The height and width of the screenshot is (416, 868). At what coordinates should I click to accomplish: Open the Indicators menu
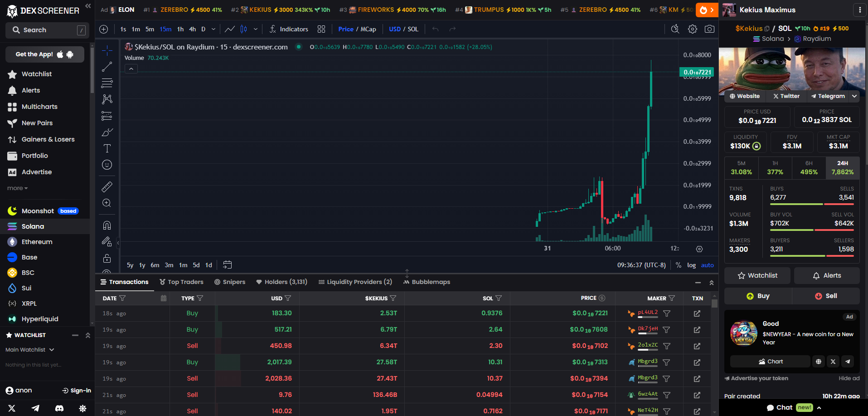[x=289, y=29]
